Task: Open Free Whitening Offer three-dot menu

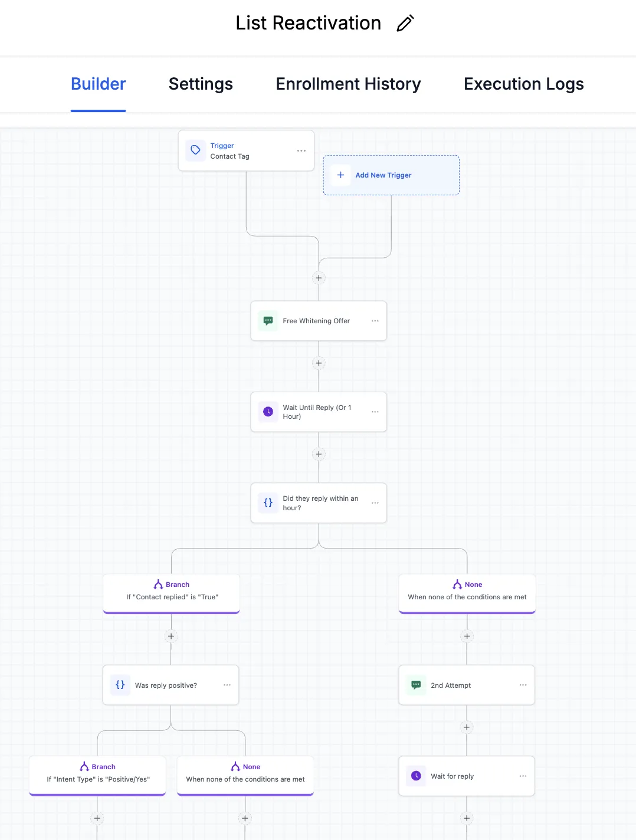Action: 375,321
